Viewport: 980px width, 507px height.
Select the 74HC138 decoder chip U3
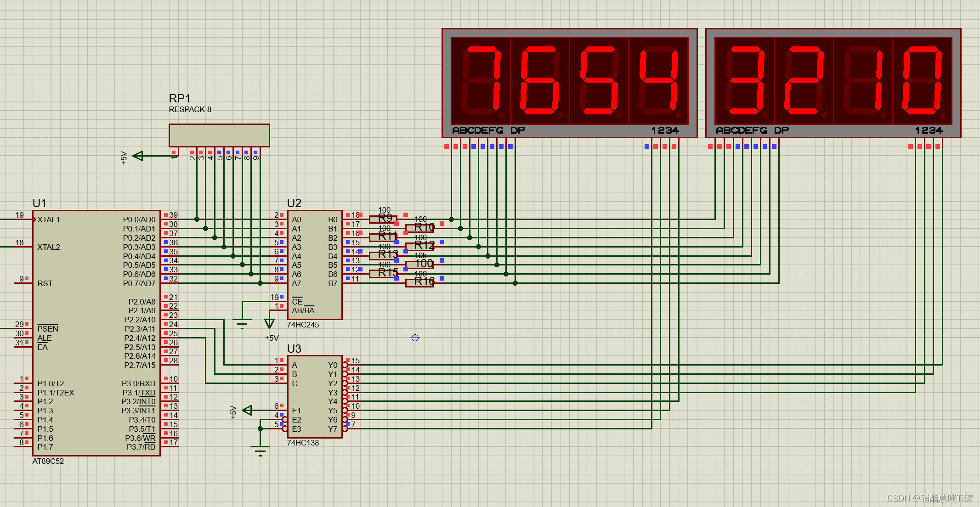(315, 397)
